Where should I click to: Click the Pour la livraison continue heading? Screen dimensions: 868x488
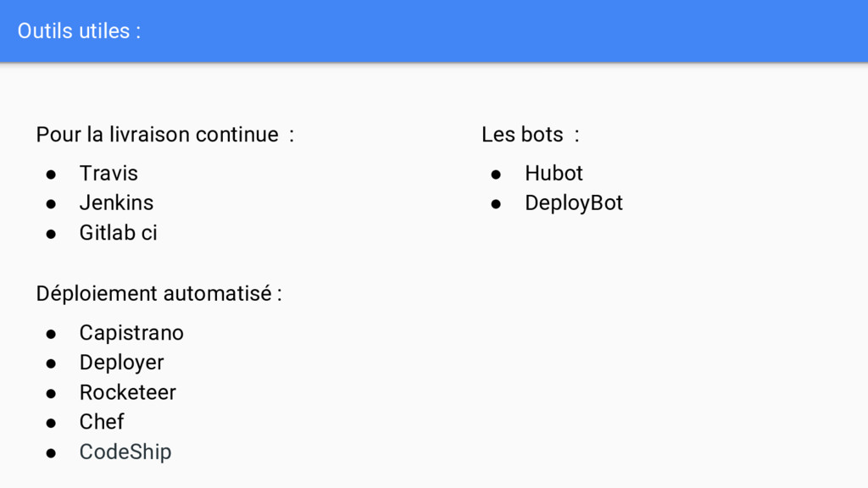point(165,135)
